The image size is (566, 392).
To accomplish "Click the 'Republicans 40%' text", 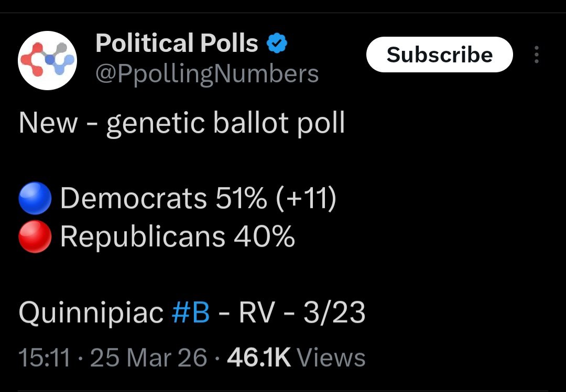I will pyautogui.click(x=177, y=238).
